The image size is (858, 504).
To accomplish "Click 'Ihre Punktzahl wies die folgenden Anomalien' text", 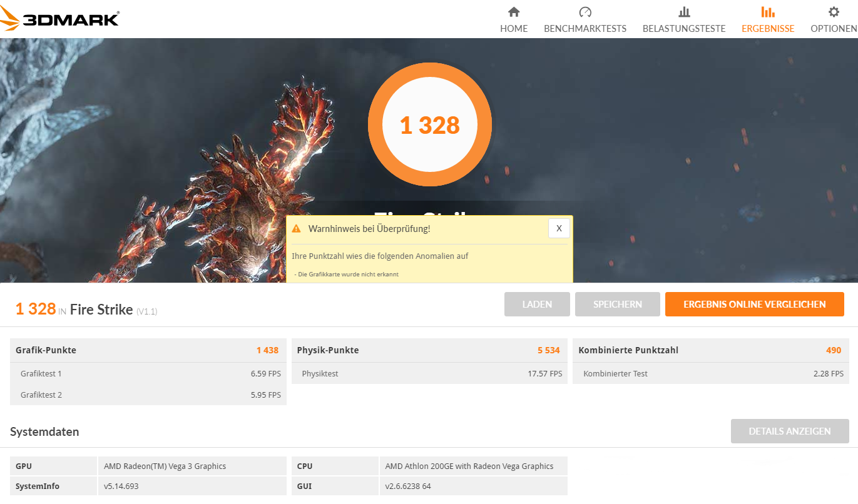I will (x=380, y=256).
